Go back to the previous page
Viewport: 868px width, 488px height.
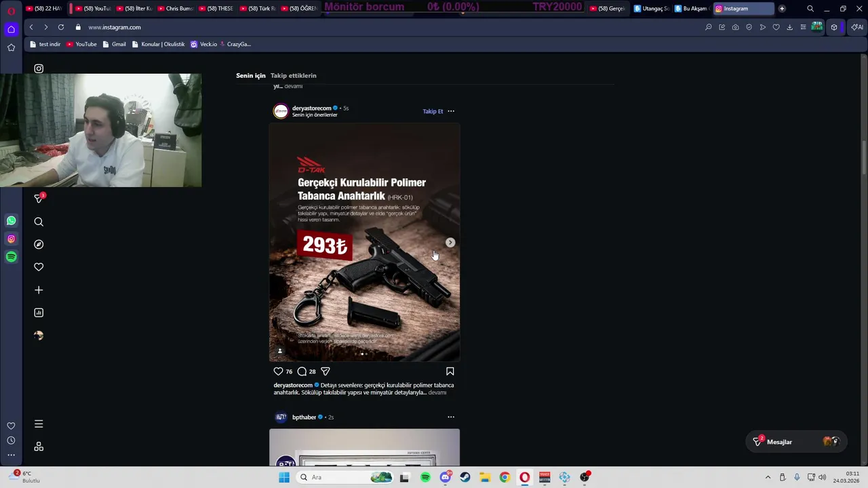coord(31,27)
